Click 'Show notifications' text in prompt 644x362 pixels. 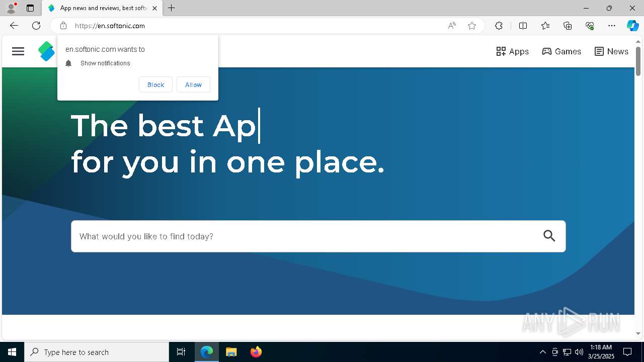(x=105, y=63)
